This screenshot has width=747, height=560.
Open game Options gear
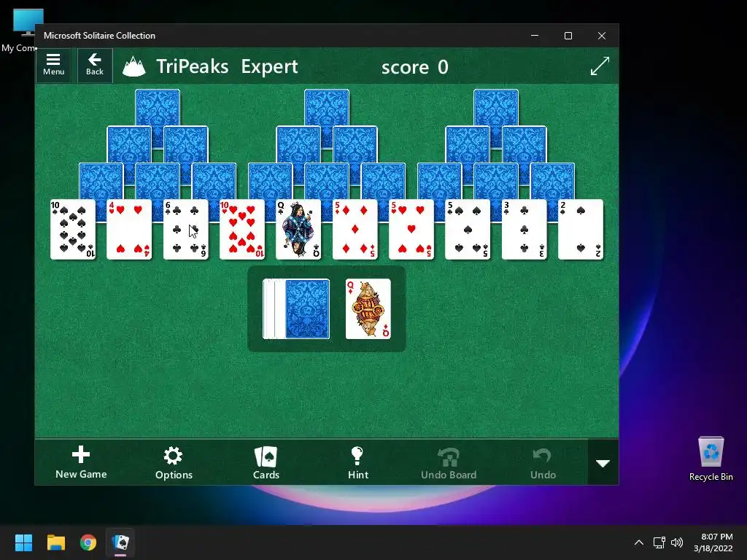pyautogui.click(x=174, y=462)
